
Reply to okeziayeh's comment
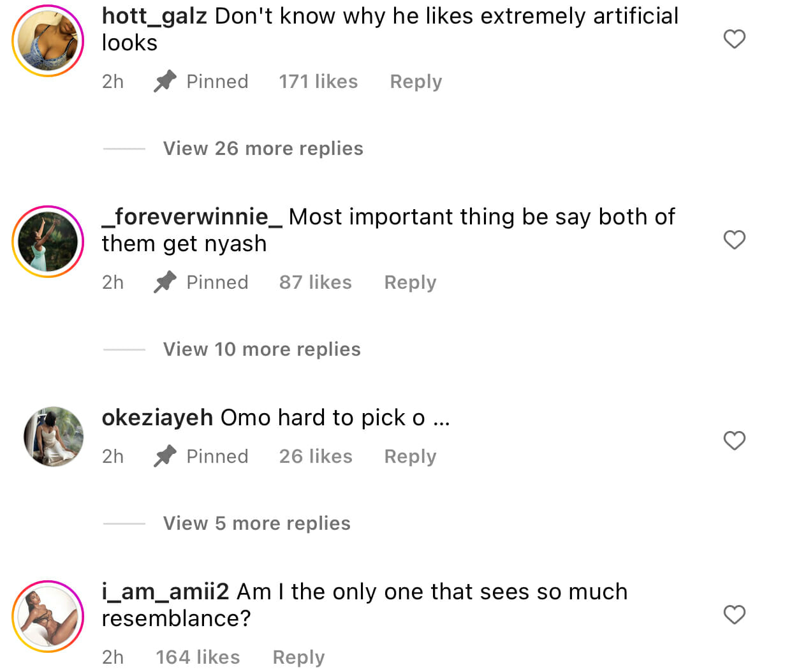pos(410,457)
